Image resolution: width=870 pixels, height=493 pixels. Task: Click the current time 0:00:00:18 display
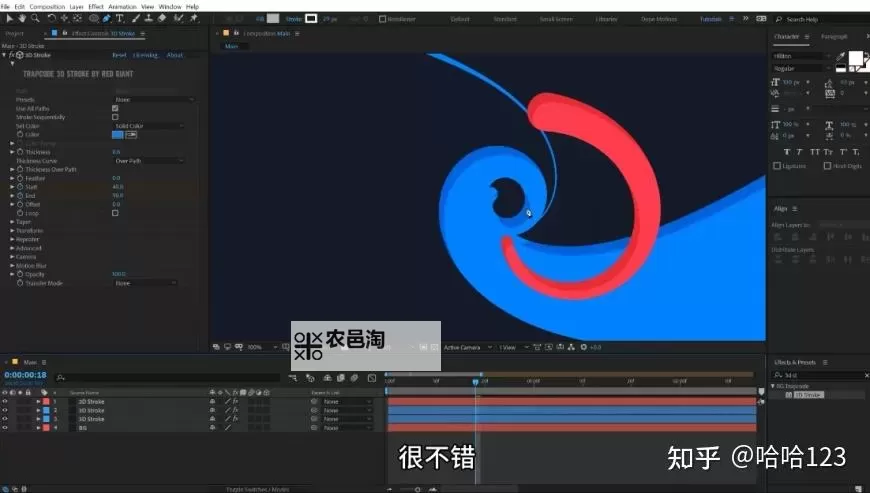pyautogui.click(x=26, y=375)
